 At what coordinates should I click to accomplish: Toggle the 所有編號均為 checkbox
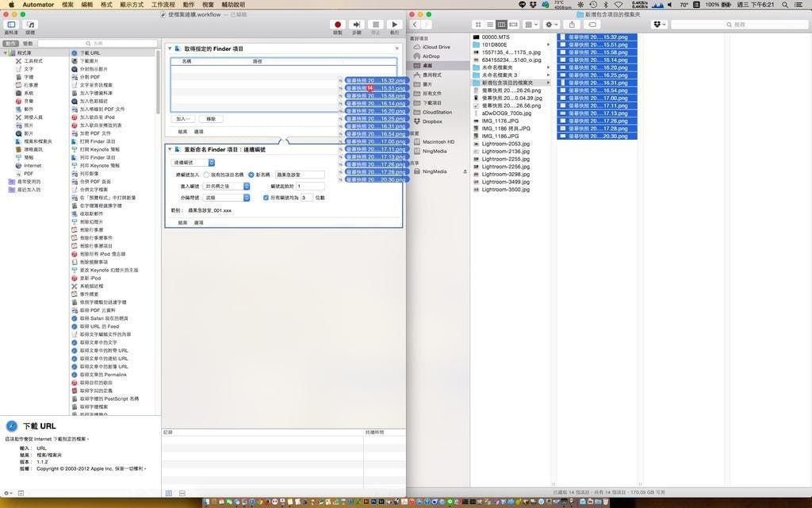click(x=266, y=198)
